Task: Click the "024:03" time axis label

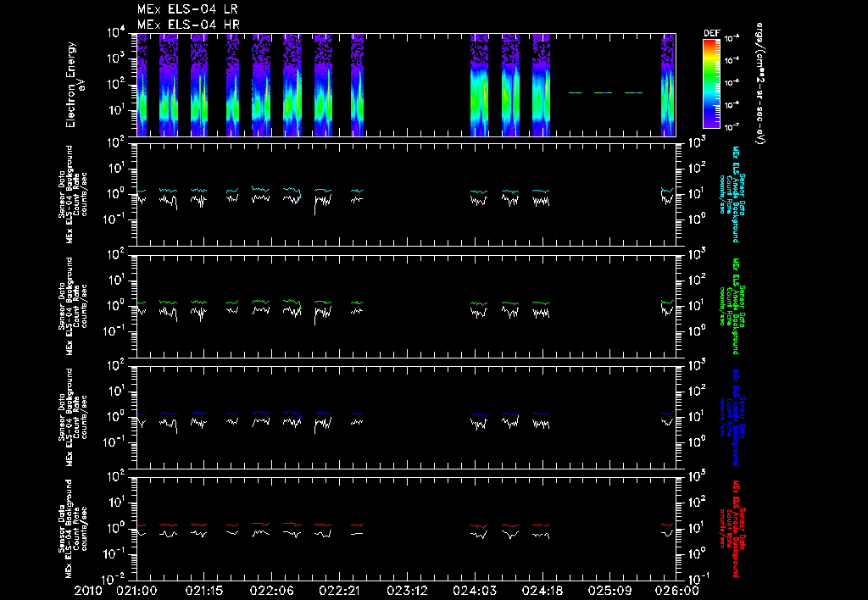Action: tap(475, 592)
